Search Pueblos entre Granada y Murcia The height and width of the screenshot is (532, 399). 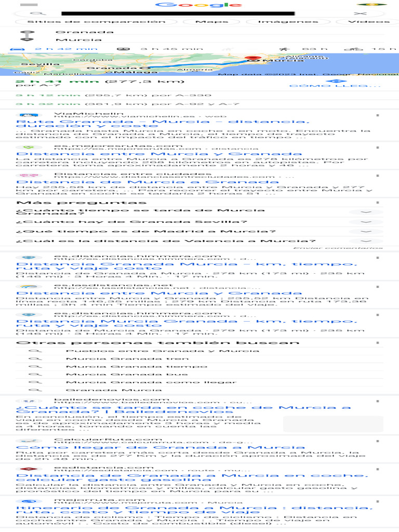pyautogui.click(x=199, y=351)
